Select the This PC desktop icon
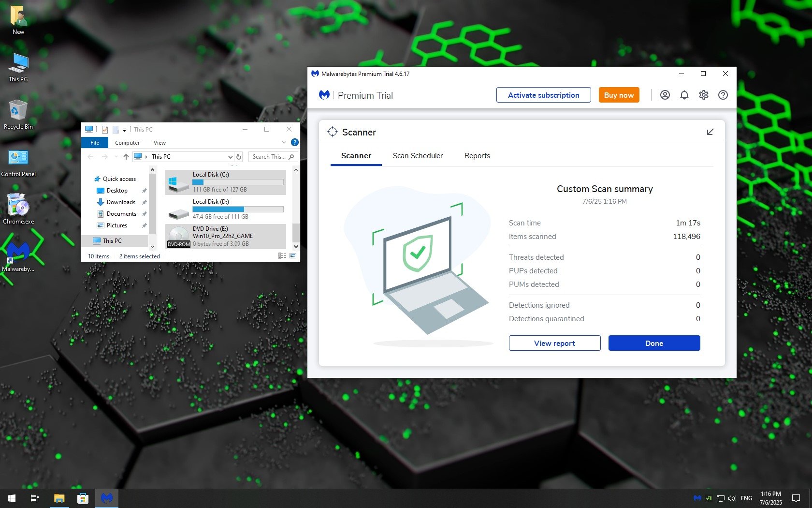This screenshot has height=508, width=812. point(18,68)
